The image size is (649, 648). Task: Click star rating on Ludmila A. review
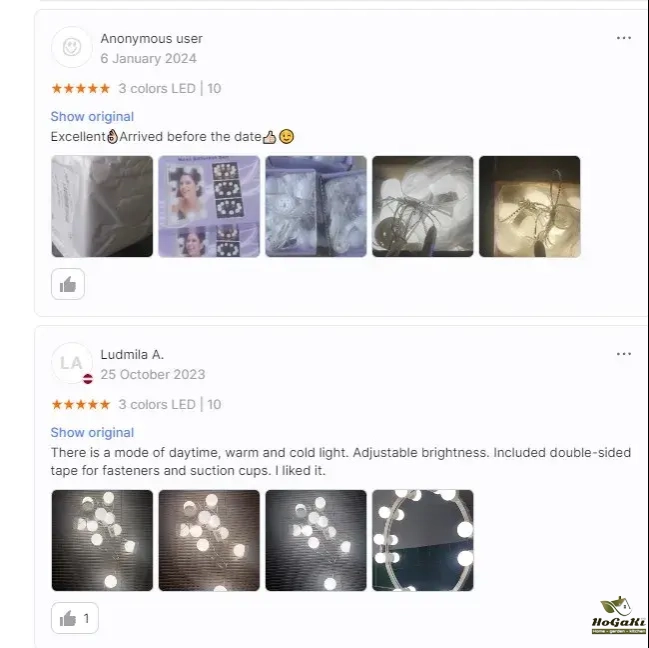tap(81, 405)
